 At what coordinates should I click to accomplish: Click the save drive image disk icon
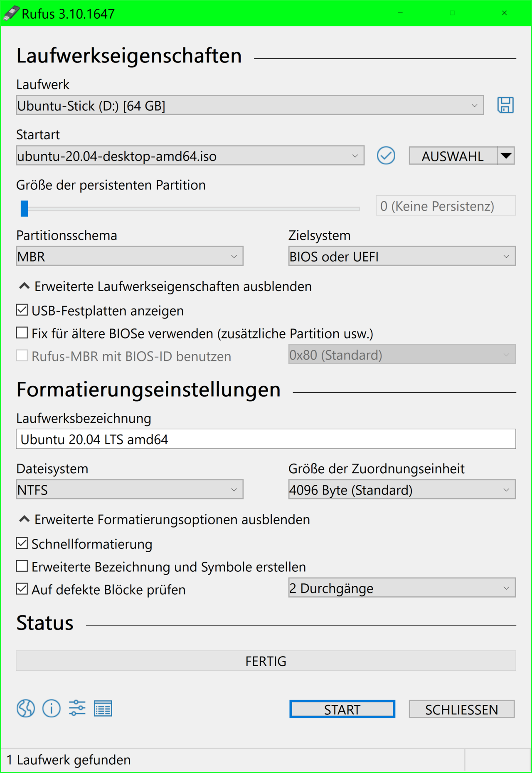click(x=505, y=105)
